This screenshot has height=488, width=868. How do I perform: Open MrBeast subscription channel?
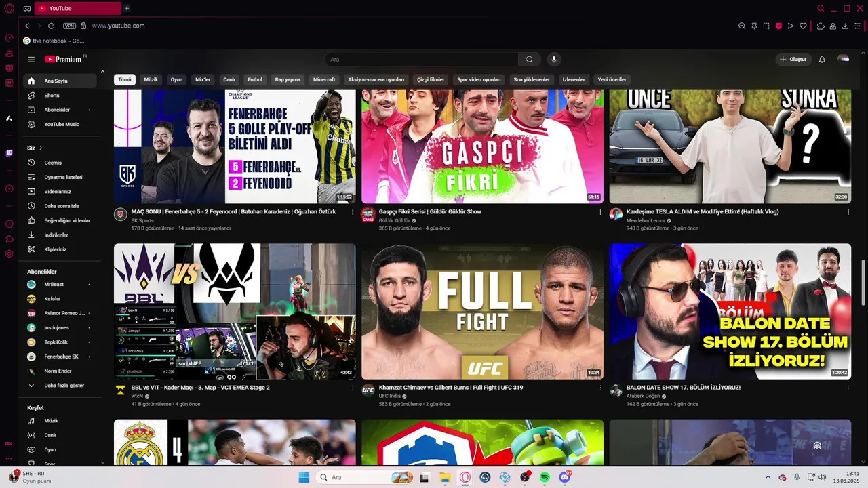click(x=60, y=284)
